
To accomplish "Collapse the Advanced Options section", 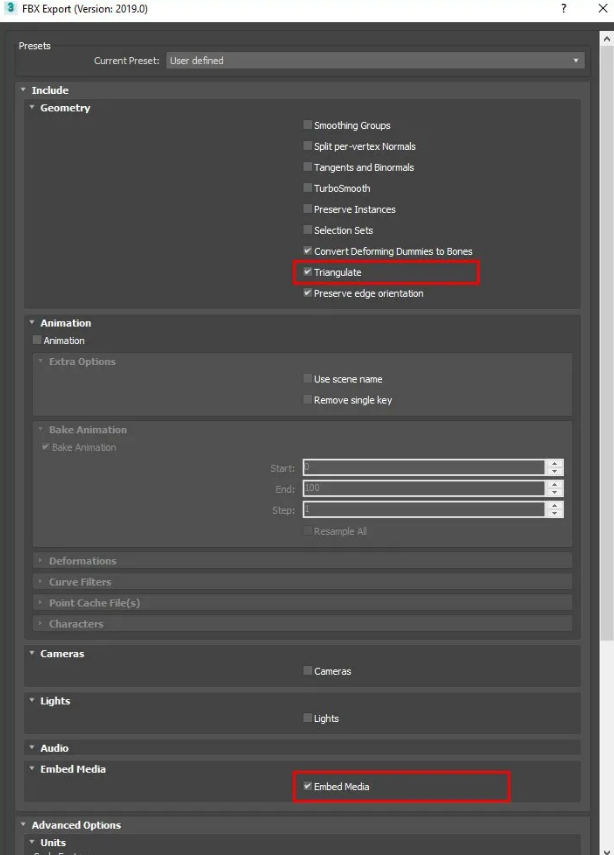I will (x=23, y=824).
